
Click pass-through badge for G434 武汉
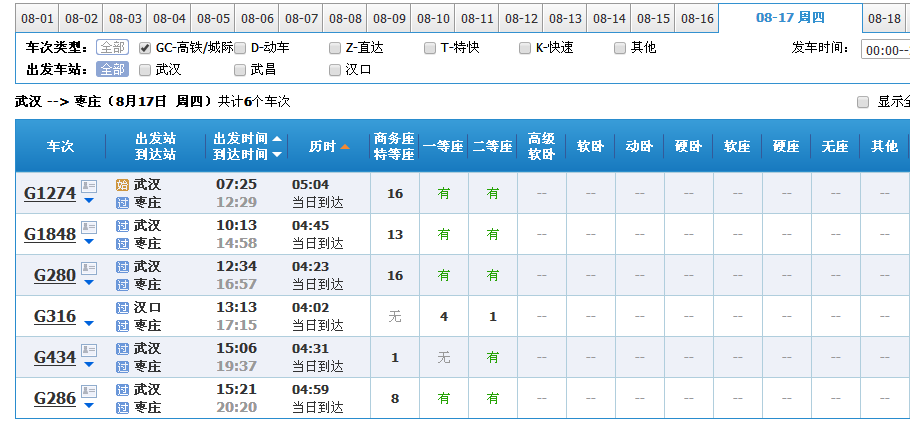(x=122, y=349)
